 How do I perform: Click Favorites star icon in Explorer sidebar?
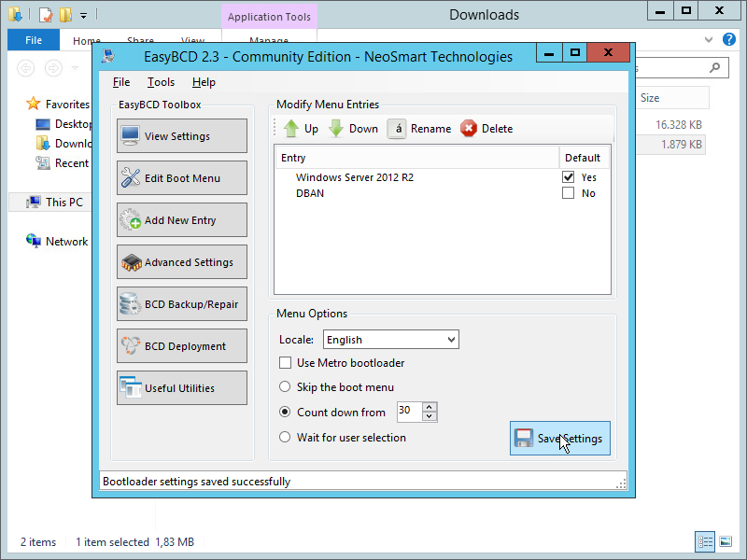(x=34, y=104)
